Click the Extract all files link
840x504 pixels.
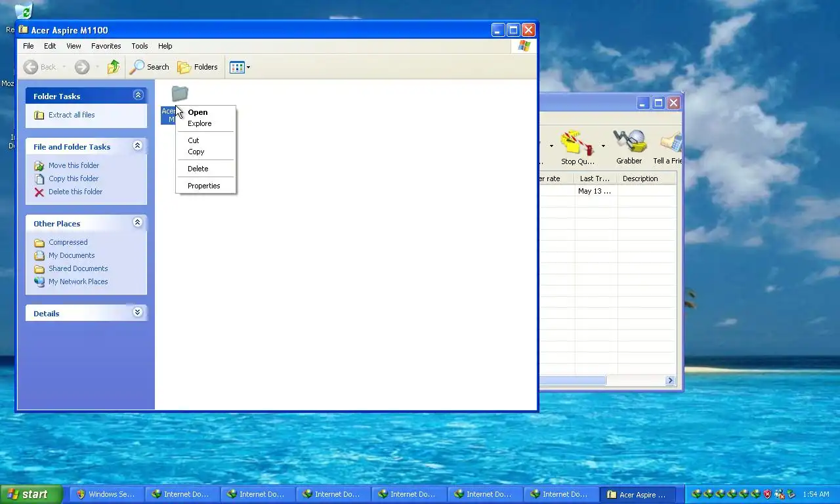coord(72,115)
